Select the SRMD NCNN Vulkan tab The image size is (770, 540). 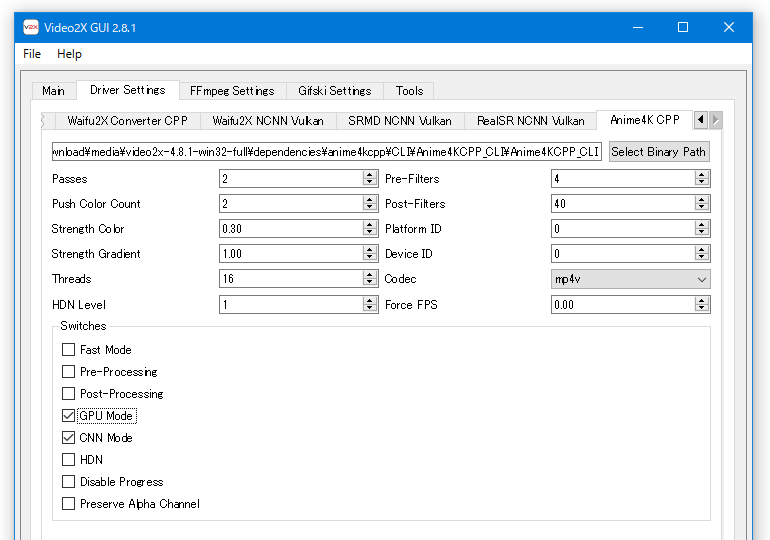coord(400,121)
